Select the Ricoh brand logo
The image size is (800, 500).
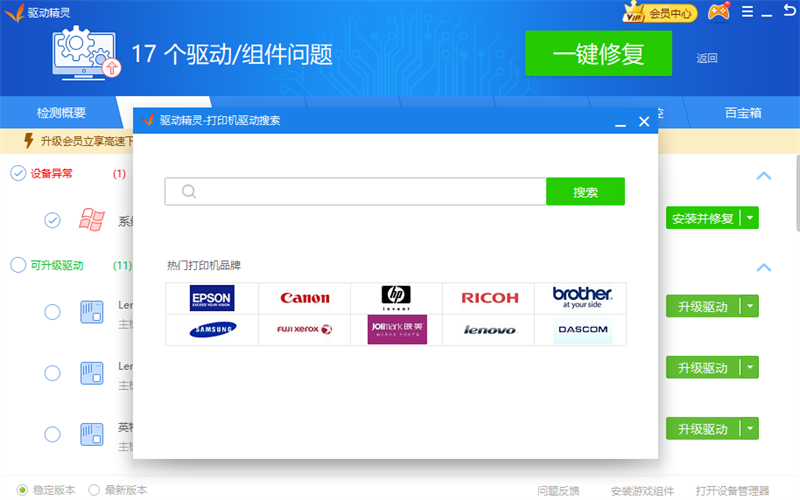490,298
